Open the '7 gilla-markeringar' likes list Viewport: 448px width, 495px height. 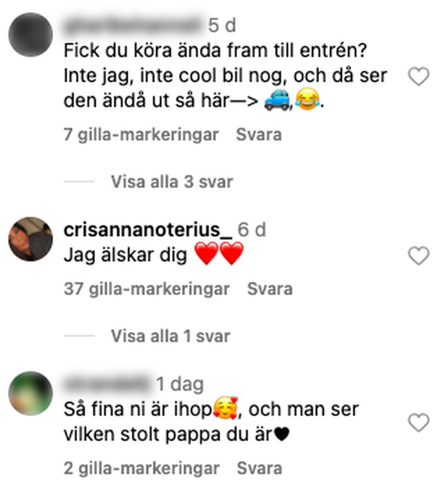pyautogui.click(x=141, y=135)
